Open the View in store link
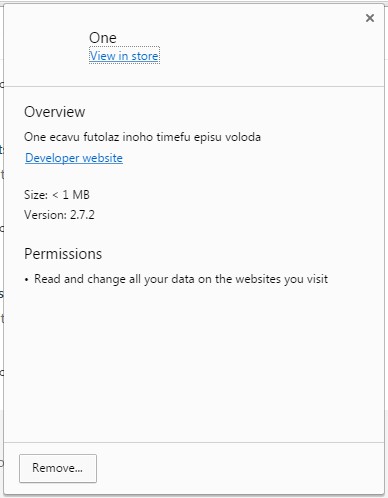Image resolution: width=388 pixels, height=498 pixels. [x=124, y=56]
